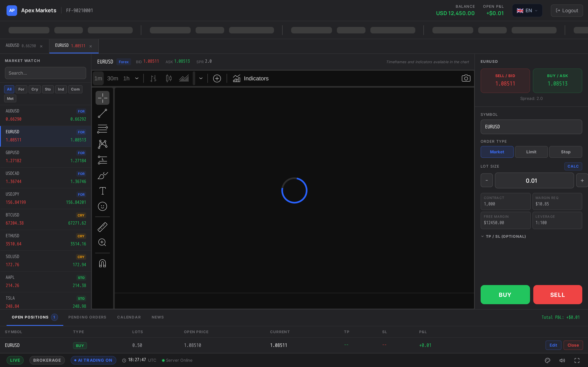Select the trend line drawing tool
This screenshot has height=367, width=588.
point(102,113)
